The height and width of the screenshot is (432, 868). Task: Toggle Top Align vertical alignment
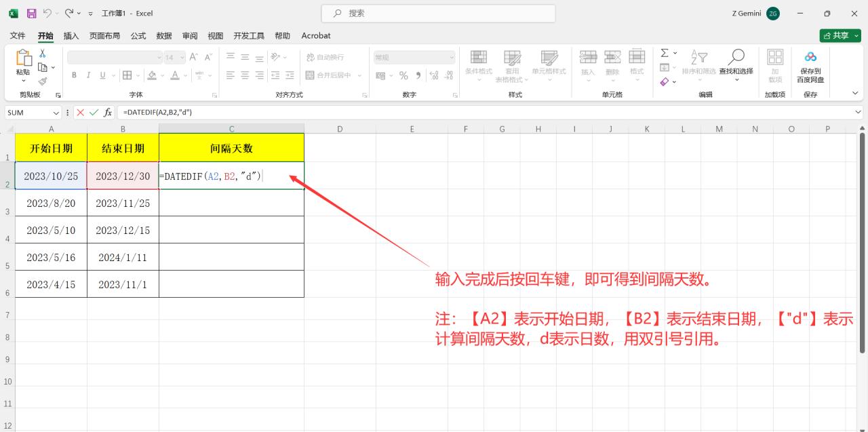point(231,57)
